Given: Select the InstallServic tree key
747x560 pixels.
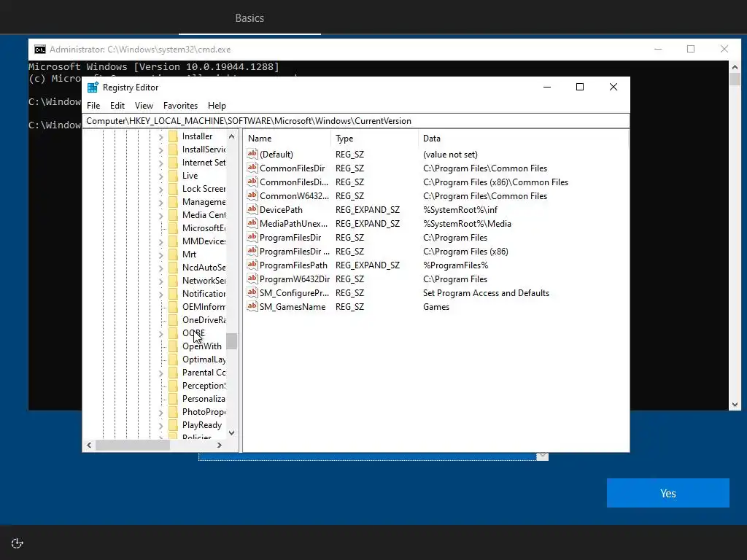Looking at the screenshot, I should tap(204, 149).
